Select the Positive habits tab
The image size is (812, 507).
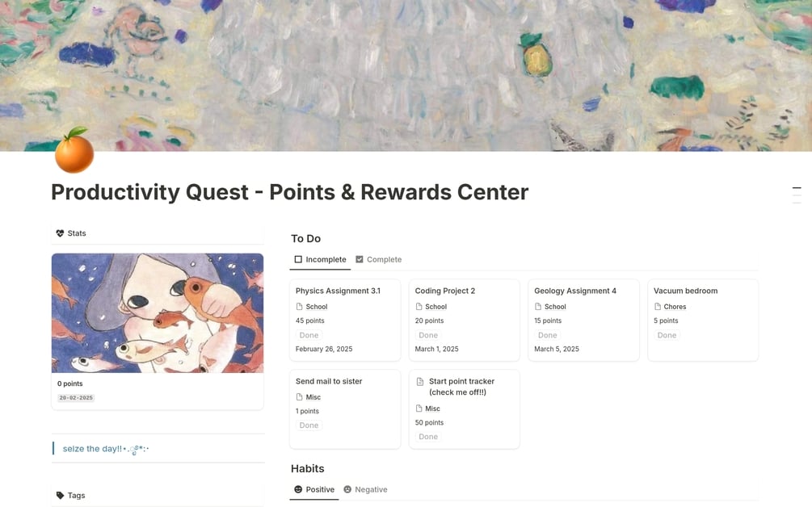click(x=313, y=489)
